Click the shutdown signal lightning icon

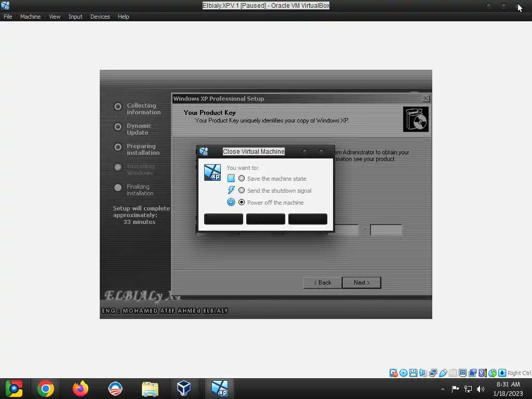(x=231, y=190)
